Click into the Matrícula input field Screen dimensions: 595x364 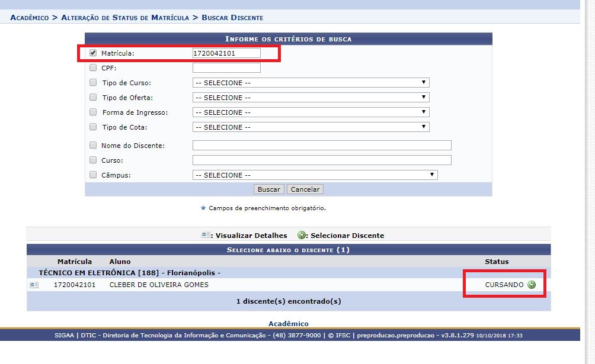(x=226, y=53)
